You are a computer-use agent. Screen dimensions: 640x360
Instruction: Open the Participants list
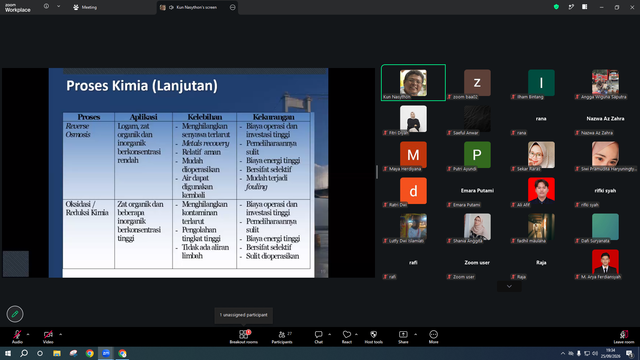coord(282,337)
